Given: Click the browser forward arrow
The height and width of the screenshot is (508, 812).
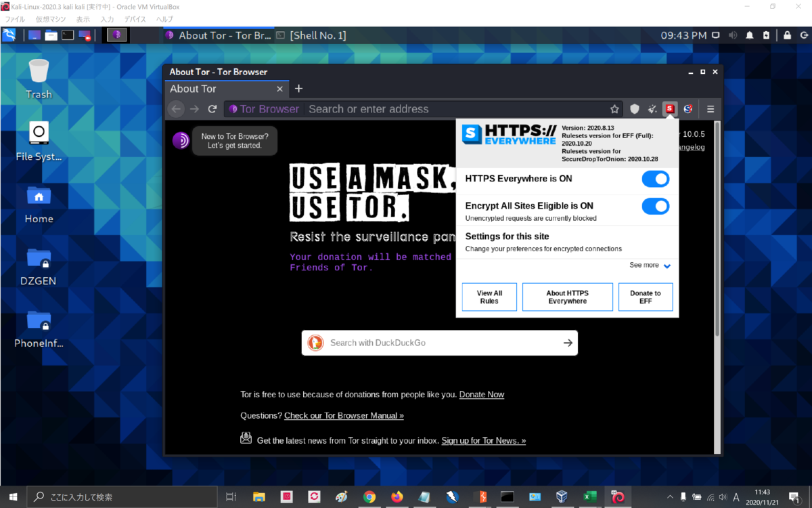Looking at the screenshot, I should click(x=194, y=108).
